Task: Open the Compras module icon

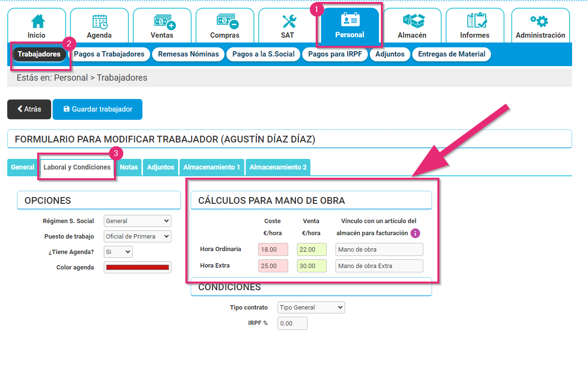Action: tap(225, 22)
